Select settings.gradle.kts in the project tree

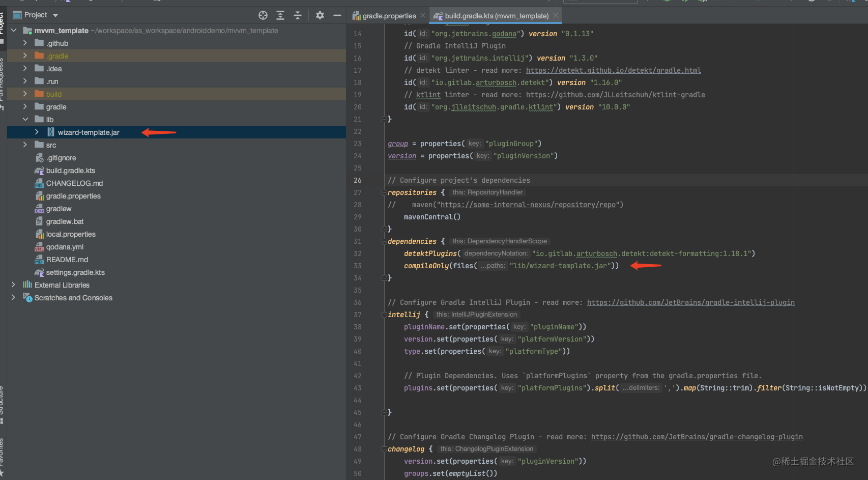[75, 272]
